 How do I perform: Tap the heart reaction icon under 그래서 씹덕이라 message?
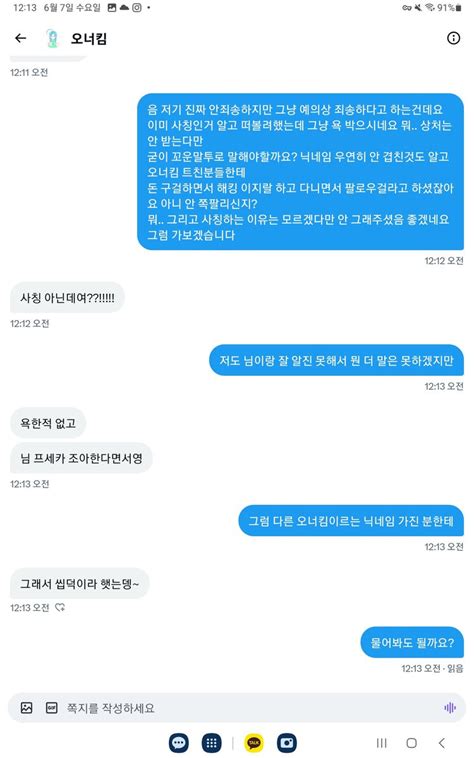tap(60, 608)
